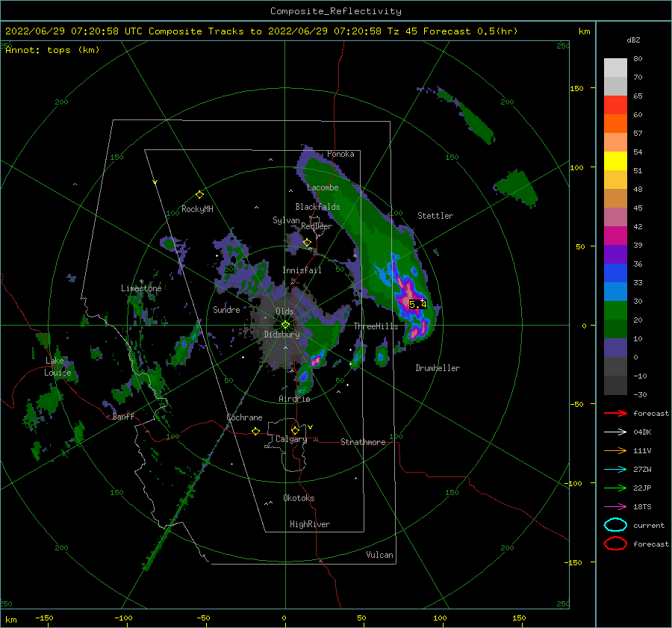Image resolution: width=672 pixels, height=628 pixels.
Task: Click the Sylvan town label
Action: [286, 220]
